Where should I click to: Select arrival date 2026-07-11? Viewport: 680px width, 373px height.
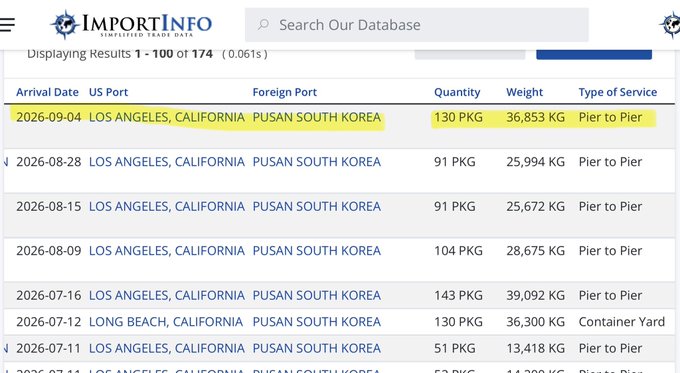click(49, 348)
